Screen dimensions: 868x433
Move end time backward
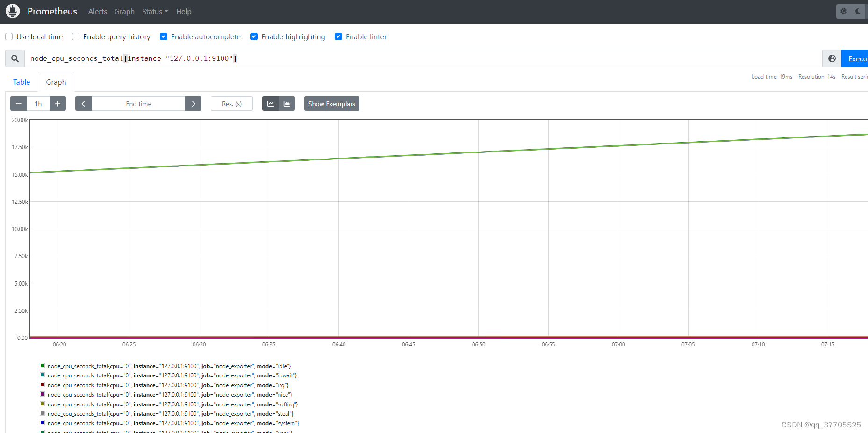coord(84,104)
